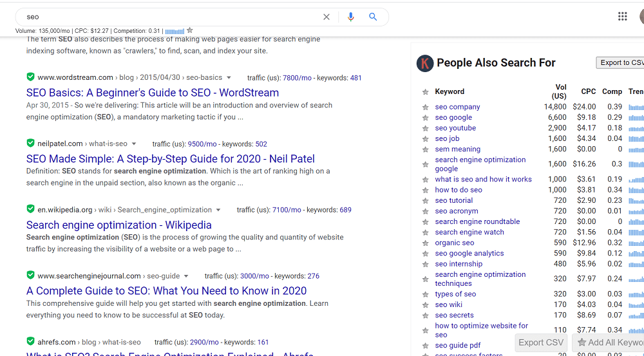Click the 7800/mo traffic link for wordstream
The image size is (644, 356).
point(297,78)
